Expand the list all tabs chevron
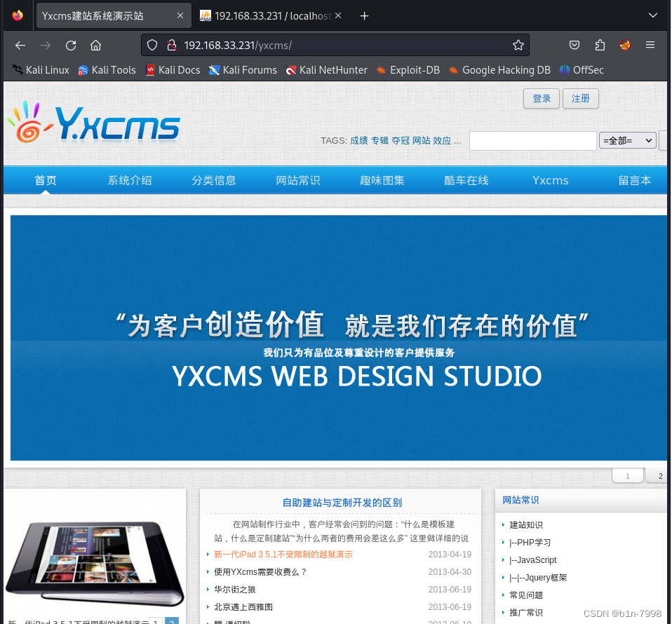The height and width of the screenshot is (624, 672). [x=653, y=15]
